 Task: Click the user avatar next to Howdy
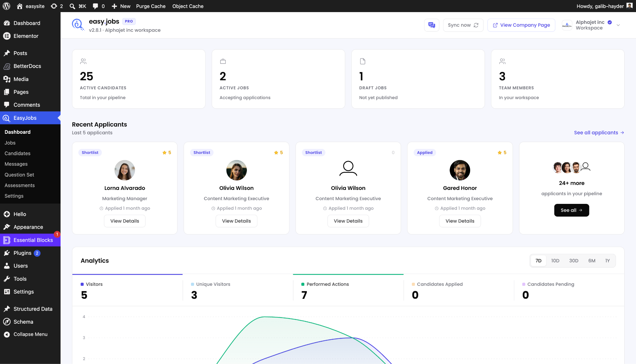tap(629, 6)
